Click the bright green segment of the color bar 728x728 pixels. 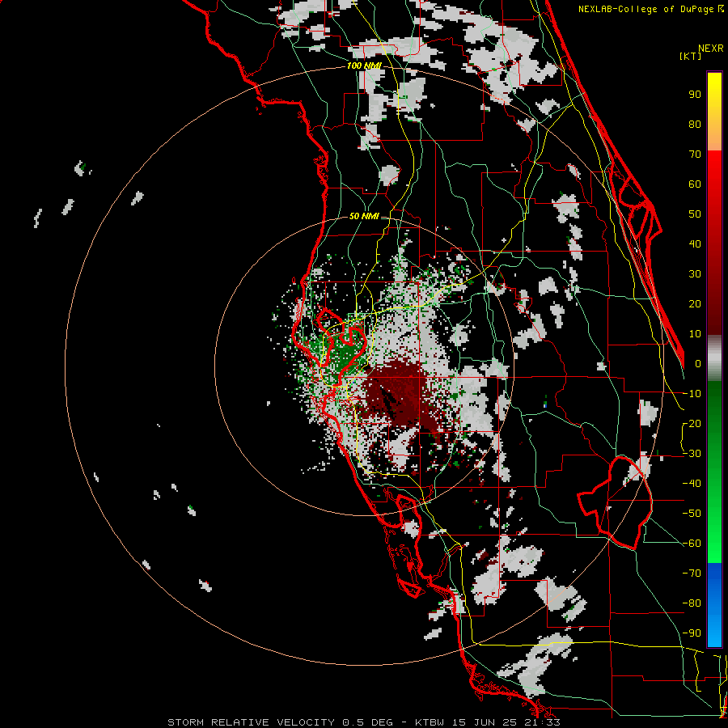(714, 534)
